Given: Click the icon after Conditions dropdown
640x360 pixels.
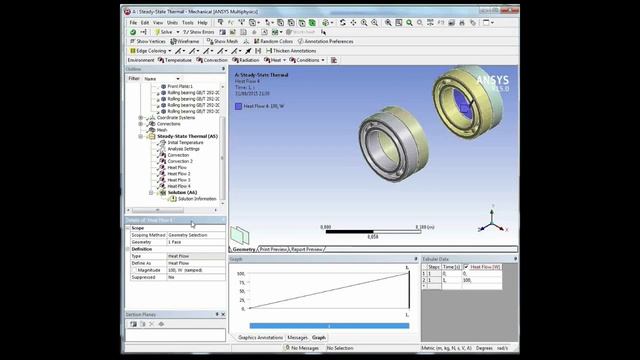Looking at the screenshot, I should [333, 60].
